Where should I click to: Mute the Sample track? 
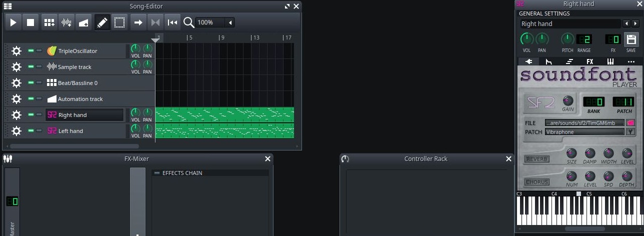coord(31,66)
